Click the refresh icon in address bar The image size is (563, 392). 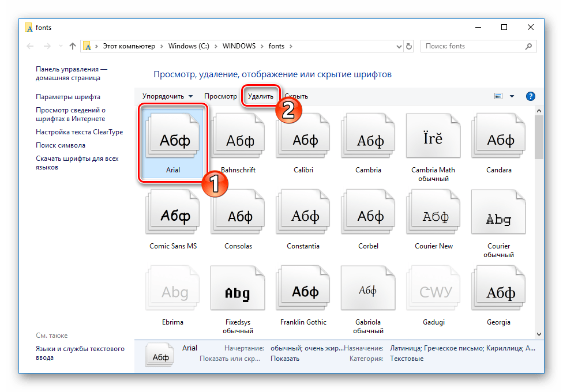[410, 46]
